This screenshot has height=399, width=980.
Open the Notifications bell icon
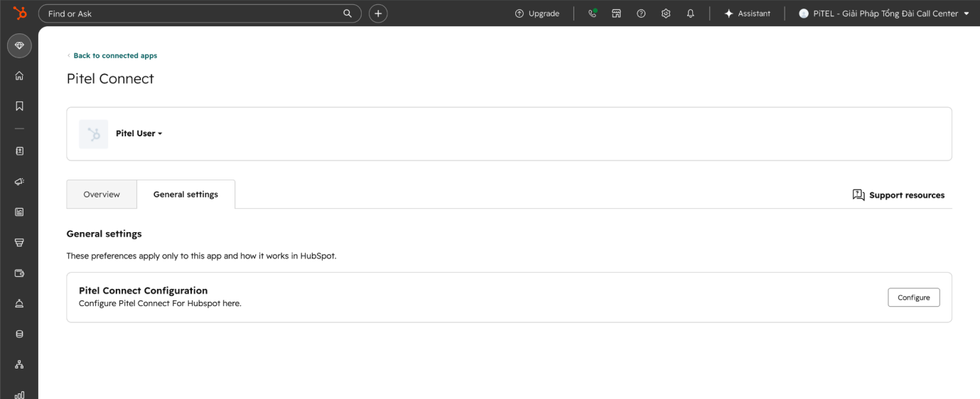[690, 13]
